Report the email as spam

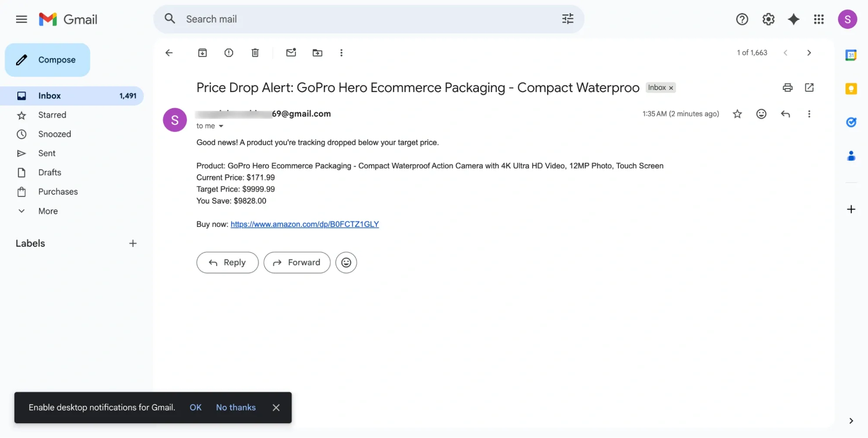click(229, 53)
